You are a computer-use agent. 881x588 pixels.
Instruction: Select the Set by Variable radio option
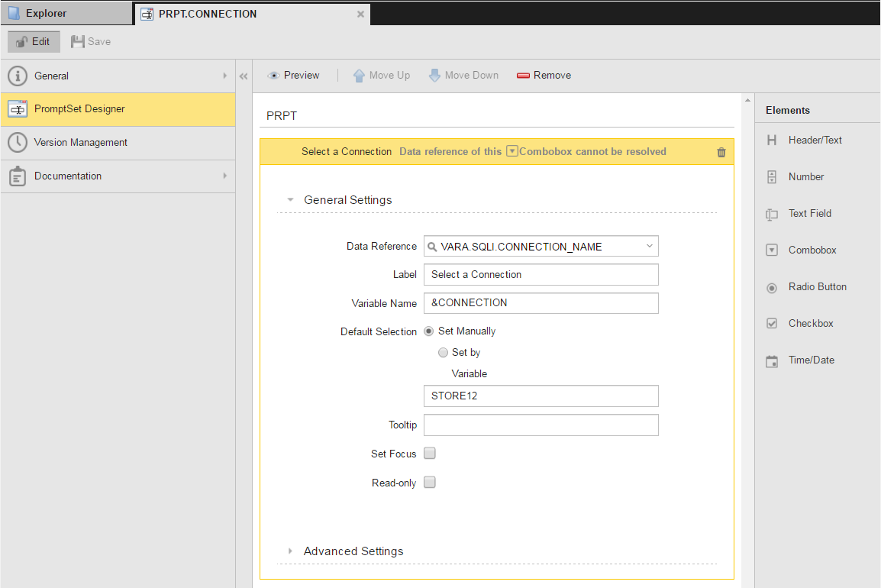coord(444,353)
